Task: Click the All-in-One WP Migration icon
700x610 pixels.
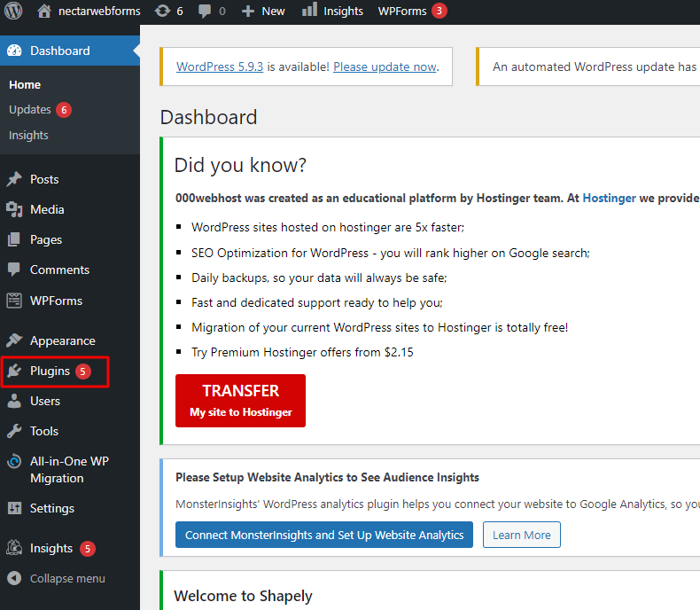Action: click(x=14, y=461)
